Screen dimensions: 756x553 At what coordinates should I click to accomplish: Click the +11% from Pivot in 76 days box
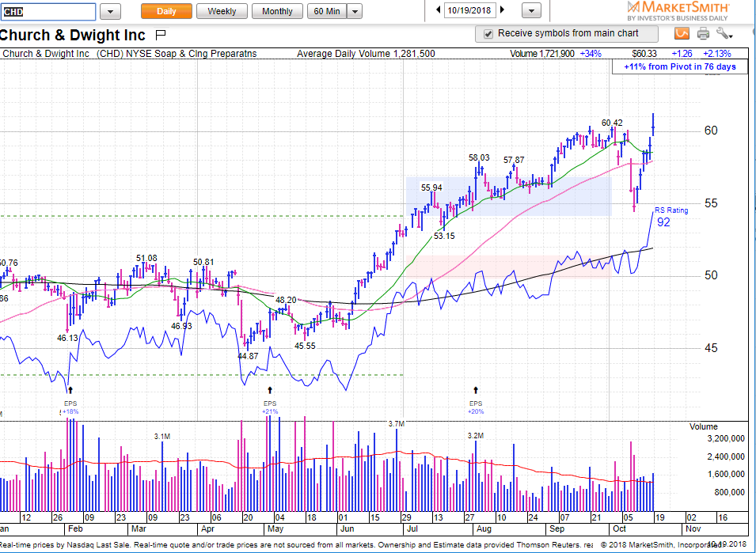pyautogui.click(x=680, y=66)
